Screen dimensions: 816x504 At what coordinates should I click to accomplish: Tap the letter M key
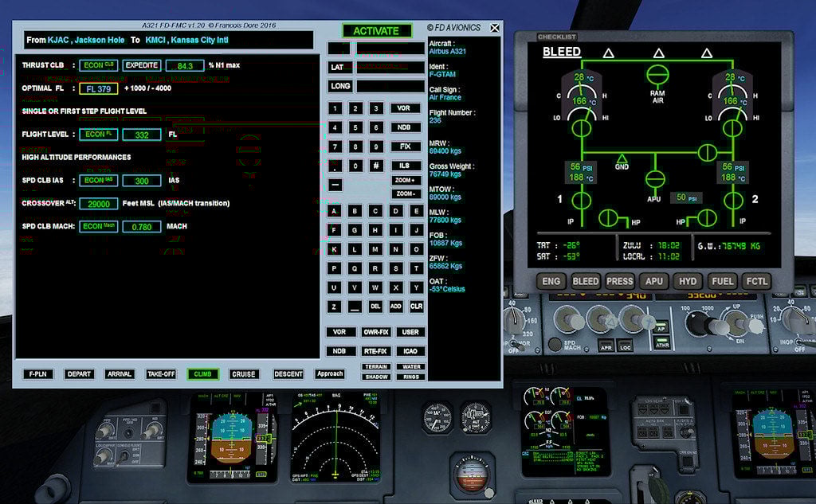tap(375, 250)
